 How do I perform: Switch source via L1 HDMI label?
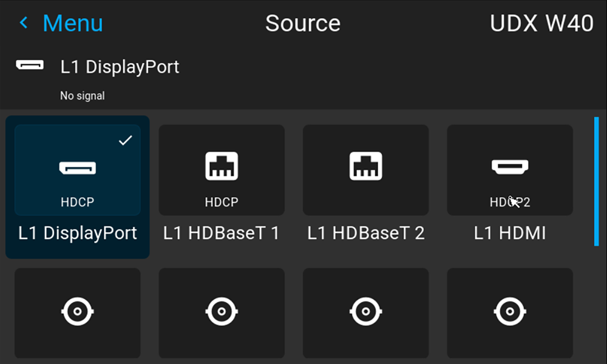pyautogui.click(x=510, y=233)
